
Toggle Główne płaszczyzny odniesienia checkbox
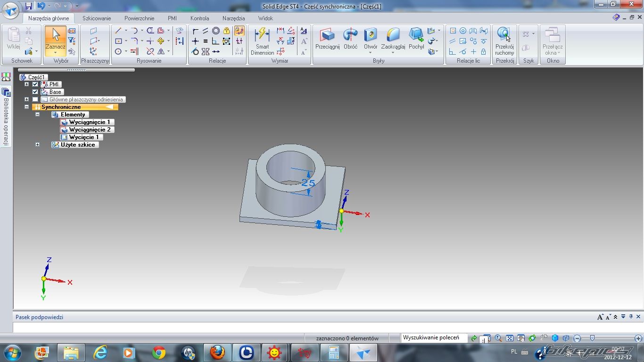pyautogui.click(x=35, y=99)
